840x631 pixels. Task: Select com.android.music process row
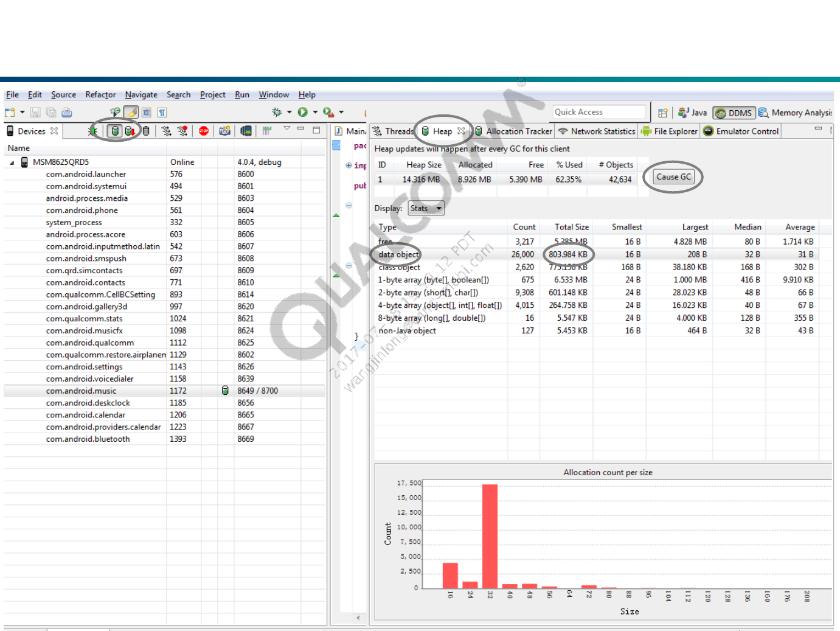coord(164,391)
